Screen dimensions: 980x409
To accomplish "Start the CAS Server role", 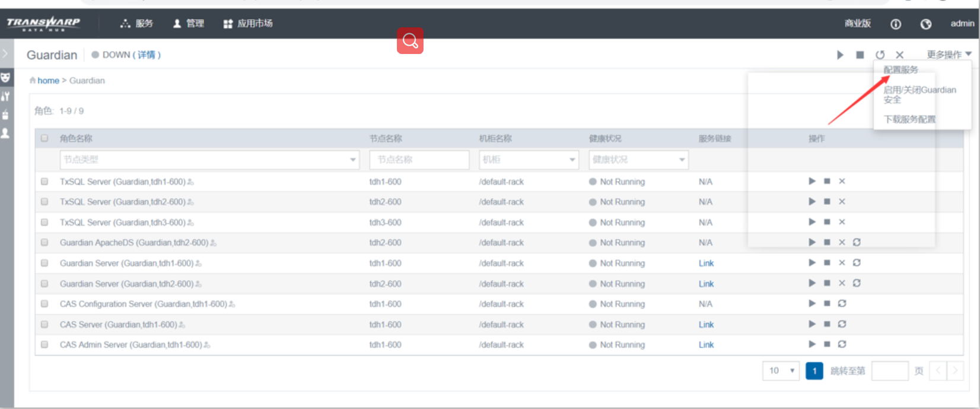I will pos(812,324).
